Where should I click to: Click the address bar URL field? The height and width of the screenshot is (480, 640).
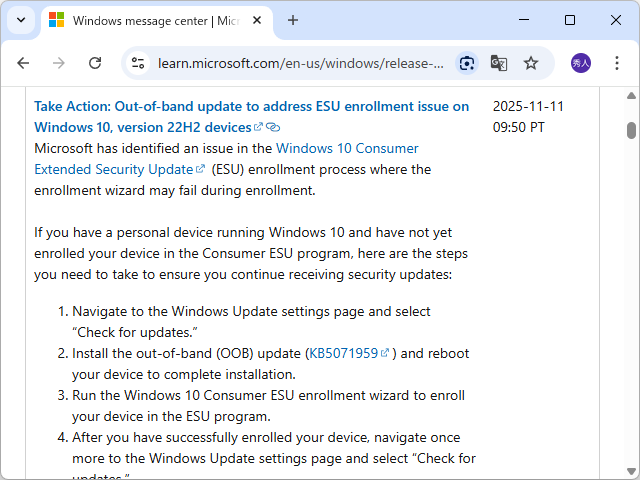click(x=300, y=63)
